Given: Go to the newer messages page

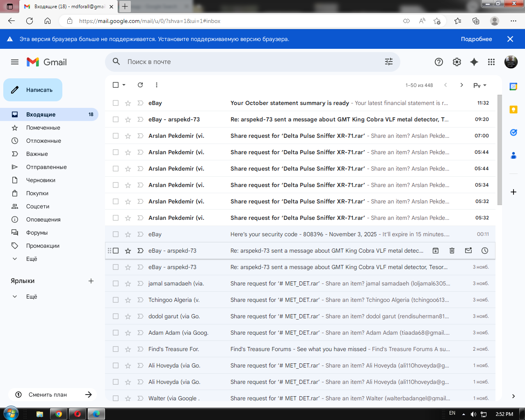Looking at the screenshot, I should point(445,85).
